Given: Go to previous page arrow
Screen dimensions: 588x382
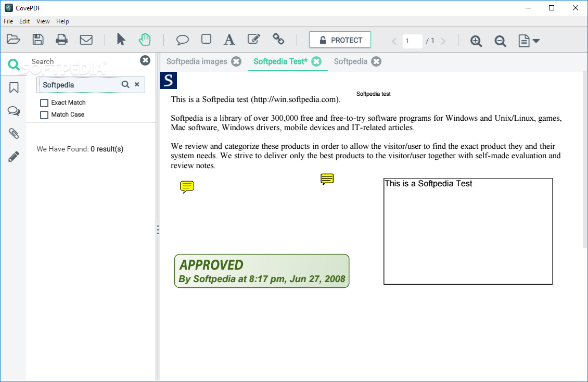Looking at the screenshot, I should [x=394, y=41].
